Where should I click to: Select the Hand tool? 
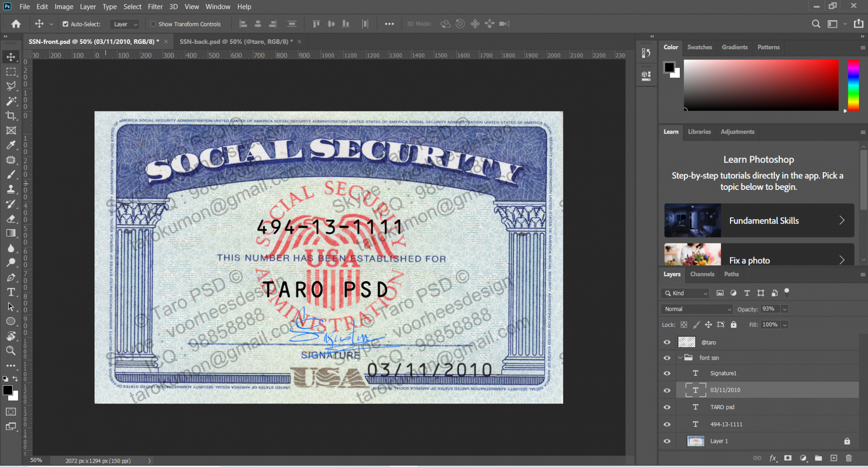click(x=11, y=336)
